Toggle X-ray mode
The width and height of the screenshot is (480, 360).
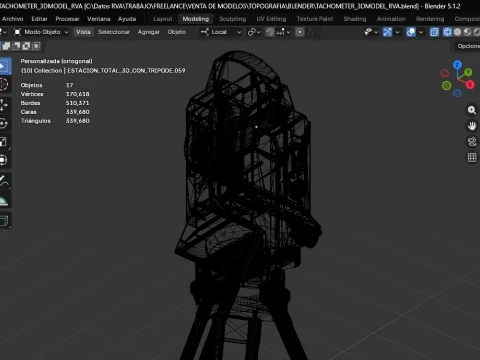click(x=434, y=32)
